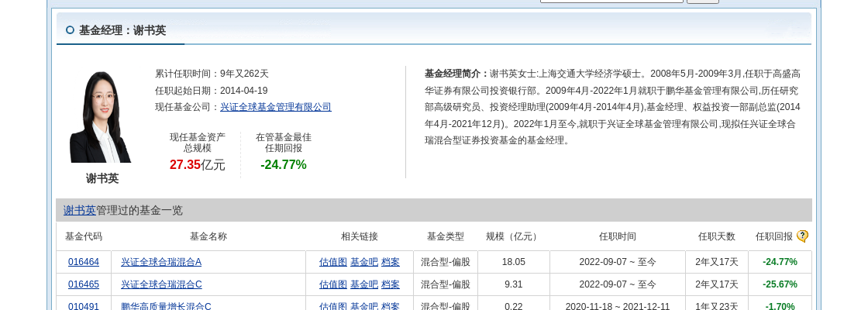Click the 2年又17天 duration cell for 016465
Viewport: 868px width, 310px height.
click(716, 284)
